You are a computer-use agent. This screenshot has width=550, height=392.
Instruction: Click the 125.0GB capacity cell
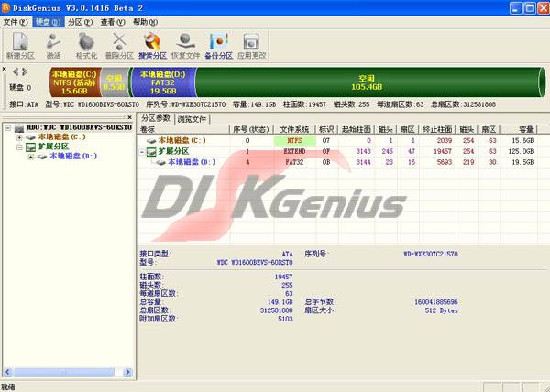(521, 151)
